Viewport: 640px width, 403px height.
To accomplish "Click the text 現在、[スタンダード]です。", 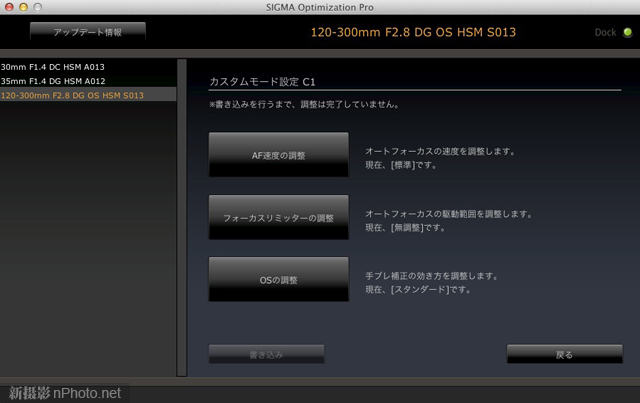I will (x=418, y=290).
